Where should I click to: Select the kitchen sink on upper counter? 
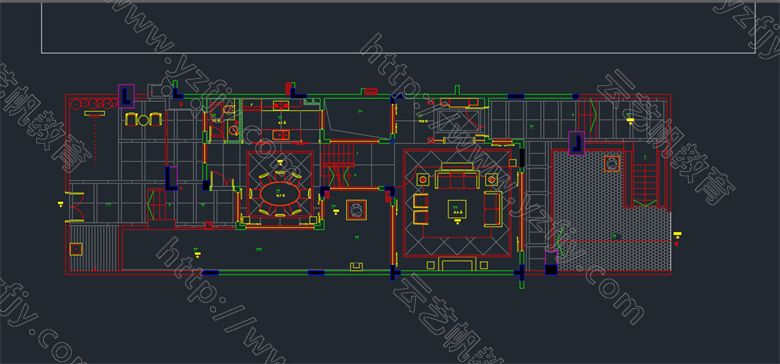coord(280,104)
